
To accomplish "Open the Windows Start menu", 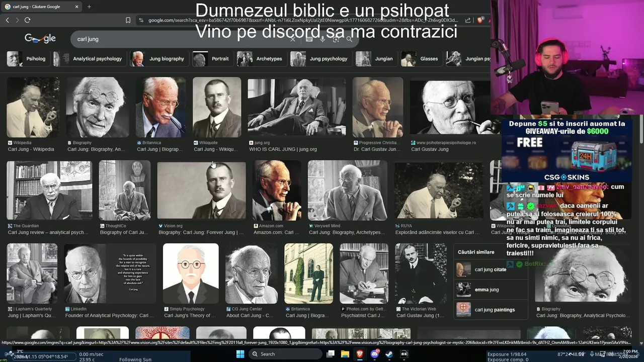I will tap(240, 354).
